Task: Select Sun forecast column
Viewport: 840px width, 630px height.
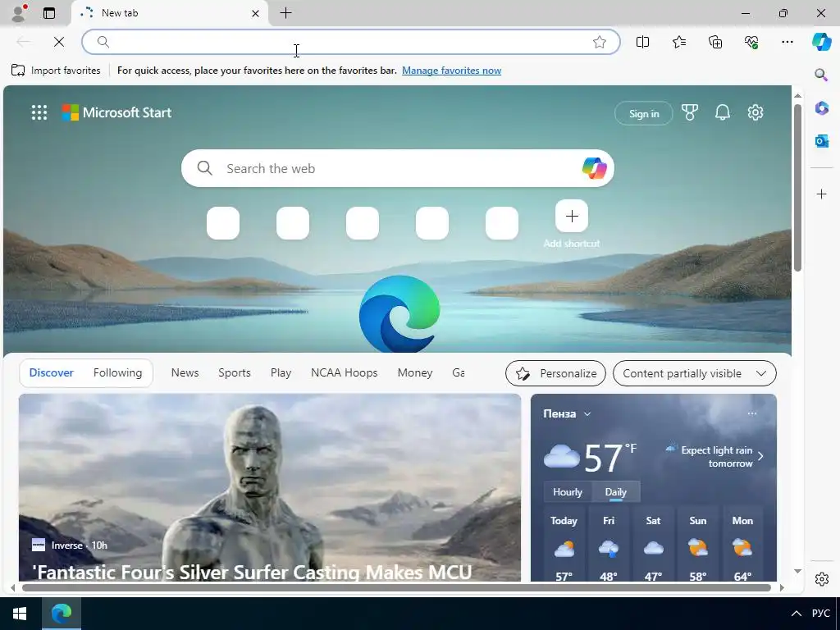Action: click(697, 546)
